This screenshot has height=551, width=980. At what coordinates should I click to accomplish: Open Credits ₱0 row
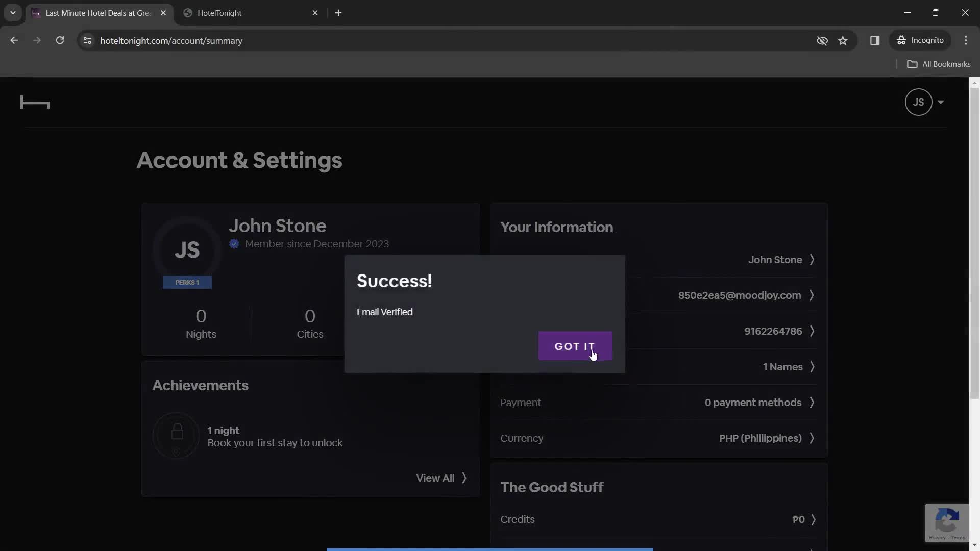pyautogui.click(x=658, y=519)
